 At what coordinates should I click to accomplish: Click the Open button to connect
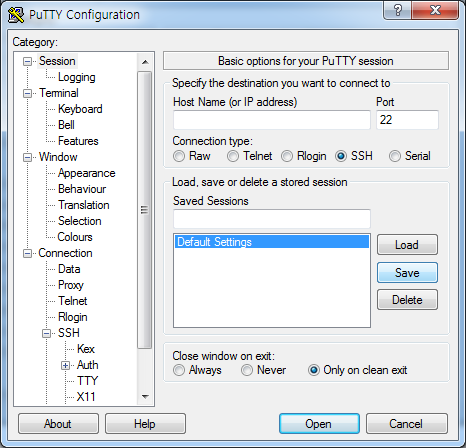[x=319, y=424]
